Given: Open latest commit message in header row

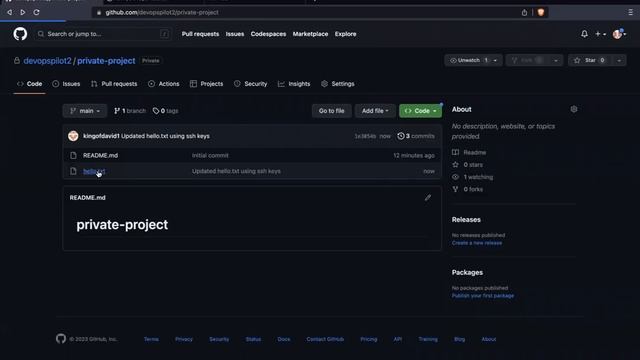Looking at the screenshot, I should (x=165, y=136).
